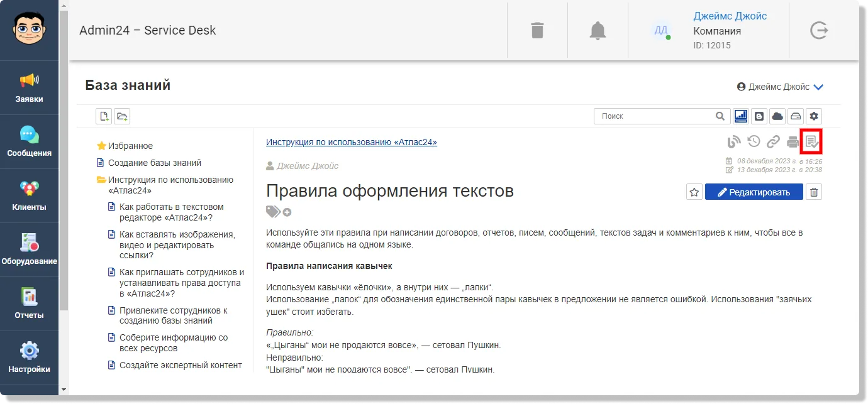Open Как работать в текстовом редакторе article
868x404 pixels.
[172, 212]
